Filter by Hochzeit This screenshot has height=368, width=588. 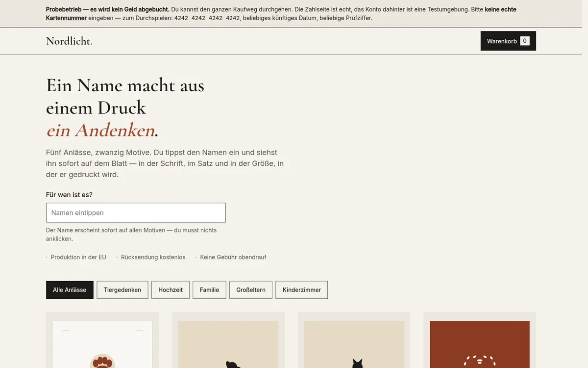(x=171, y=290)
